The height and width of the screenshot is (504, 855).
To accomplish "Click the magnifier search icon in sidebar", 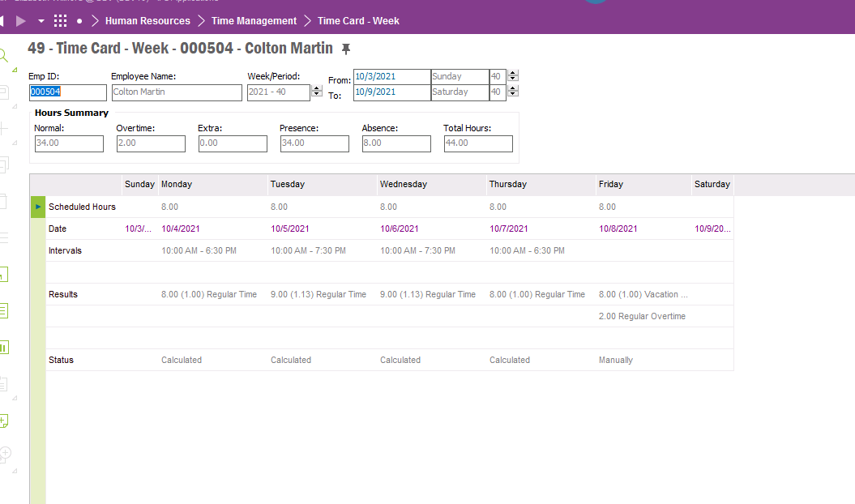I will [3, 55].
